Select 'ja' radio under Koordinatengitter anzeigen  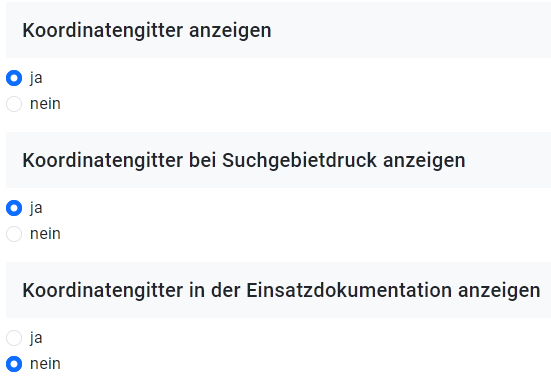[x=14, y=78]
